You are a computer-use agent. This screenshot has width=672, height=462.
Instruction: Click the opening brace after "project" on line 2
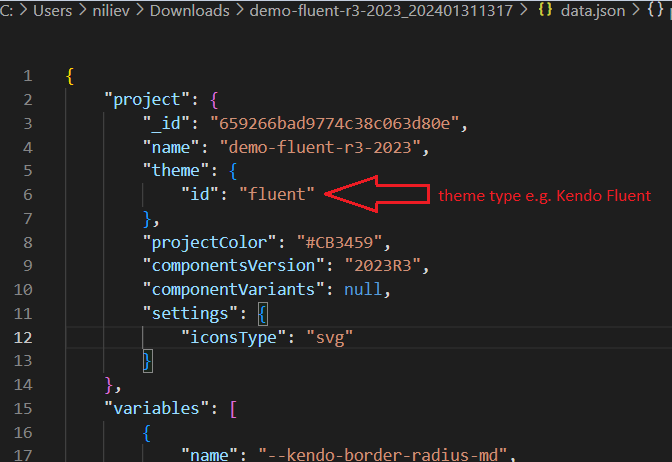coord(214,100)
